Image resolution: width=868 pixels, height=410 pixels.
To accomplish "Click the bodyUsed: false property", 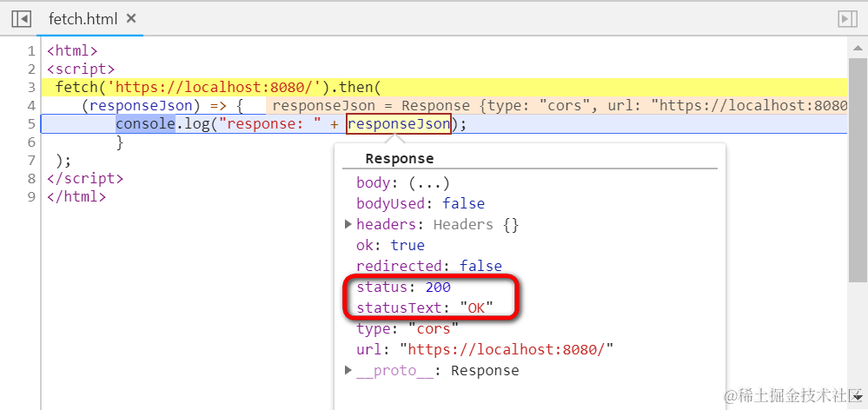I will click(x=421, y=203).
